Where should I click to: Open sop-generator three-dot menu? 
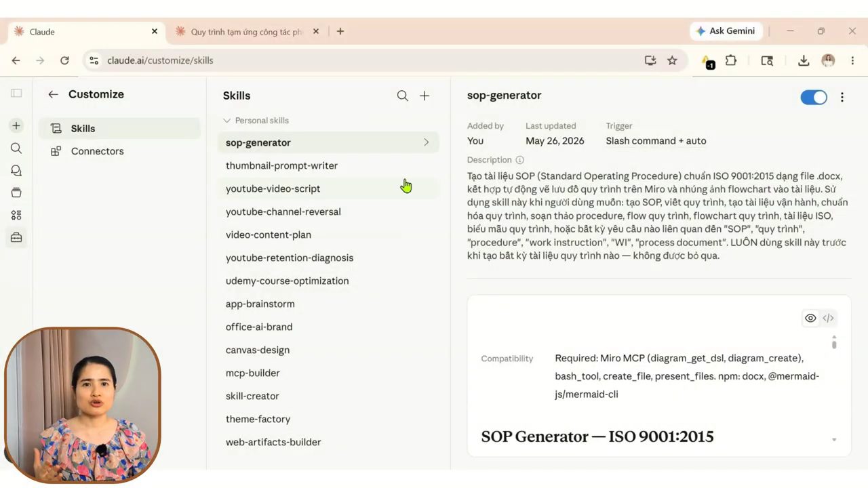[842, 97]
